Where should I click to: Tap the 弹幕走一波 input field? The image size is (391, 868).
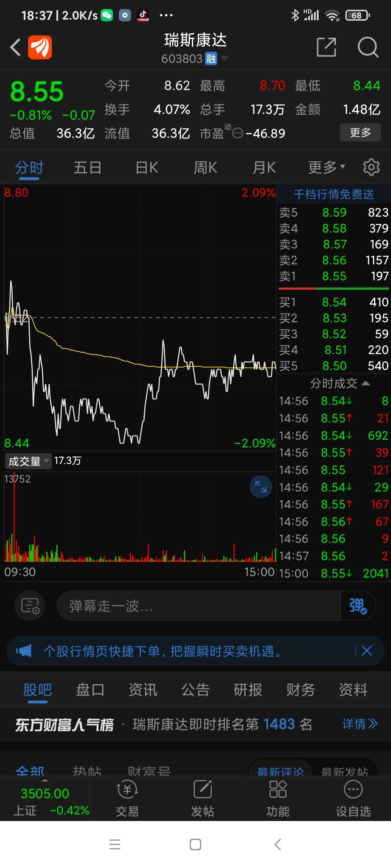pos(198,605)
